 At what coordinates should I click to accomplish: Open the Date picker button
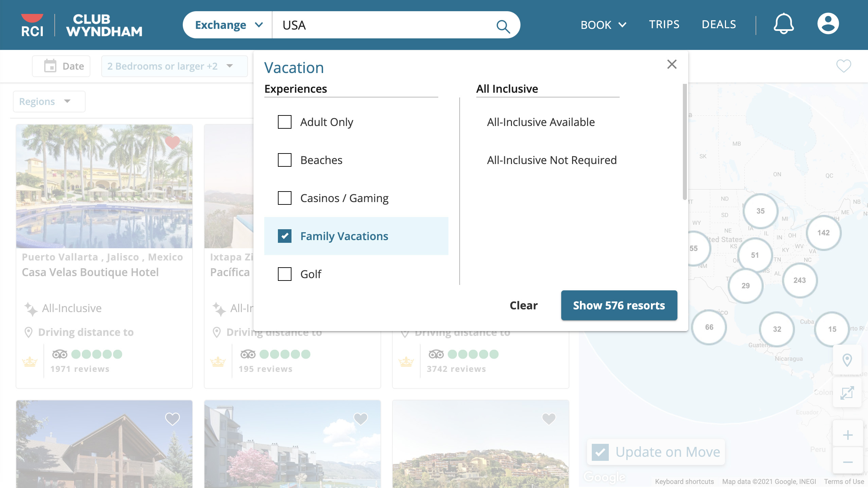pos(61,66)
